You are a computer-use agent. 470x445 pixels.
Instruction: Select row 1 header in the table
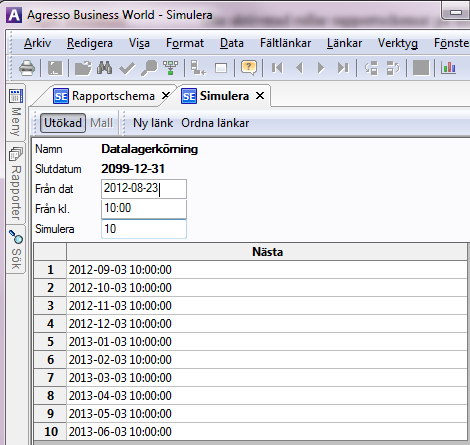[50, 269]
